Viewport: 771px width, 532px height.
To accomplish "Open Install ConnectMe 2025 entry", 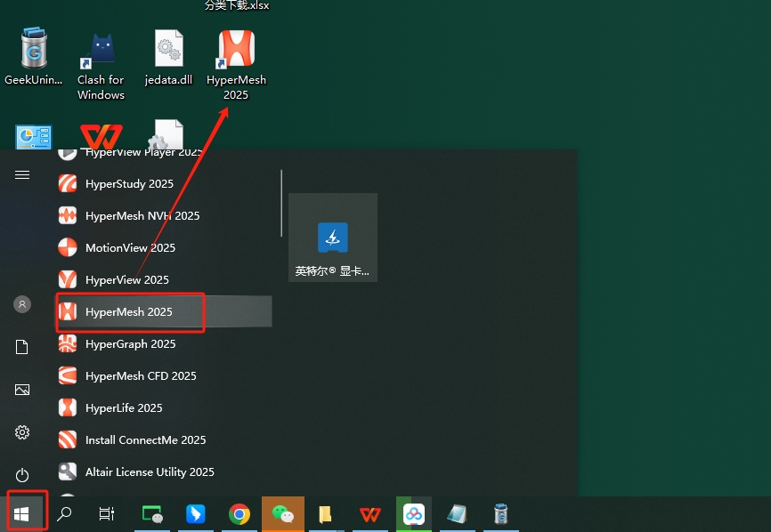I will point(163,439).
